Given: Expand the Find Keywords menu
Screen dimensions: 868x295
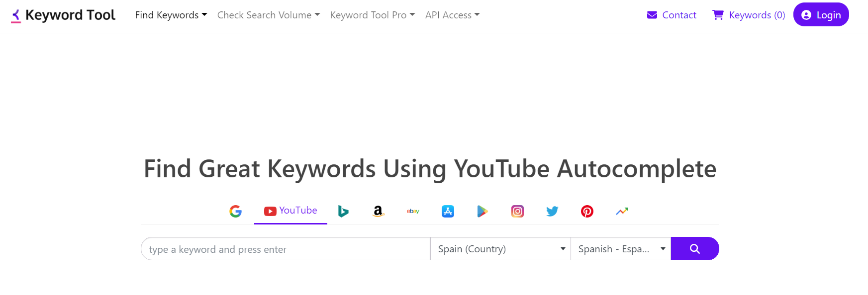Looking at the screenshot, I should point(171,15).
